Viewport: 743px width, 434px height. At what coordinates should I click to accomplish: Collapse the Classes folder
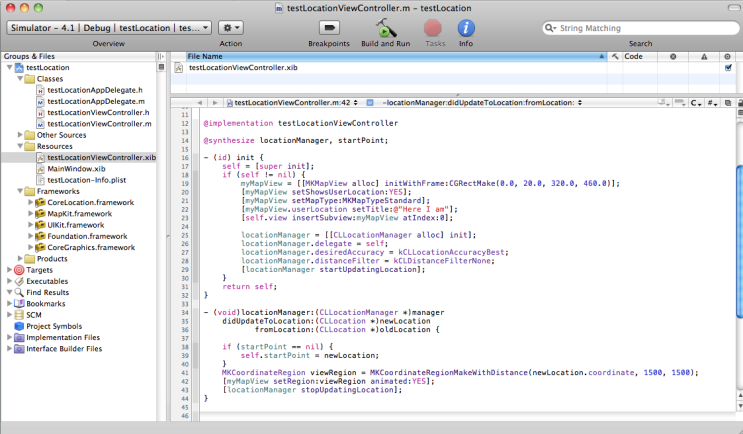tap(20, 79)
